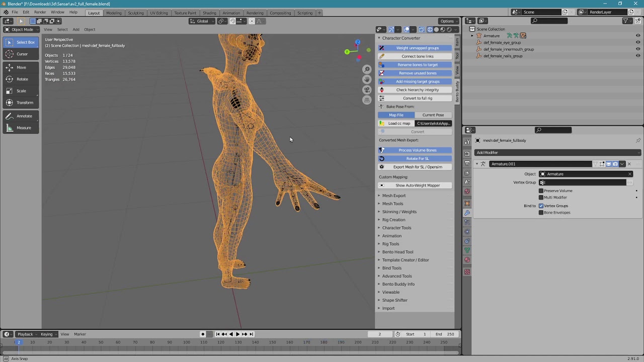Switch to the Sculpting workspace tab
Screen dimensions: 644x362
pyautogui.click(x=135, y=13)
